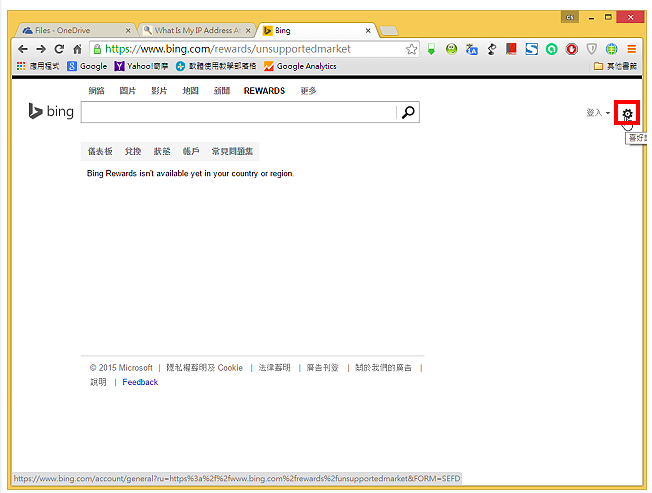
Task: Open the globe extension icon
Action: [x=611, y=49]
